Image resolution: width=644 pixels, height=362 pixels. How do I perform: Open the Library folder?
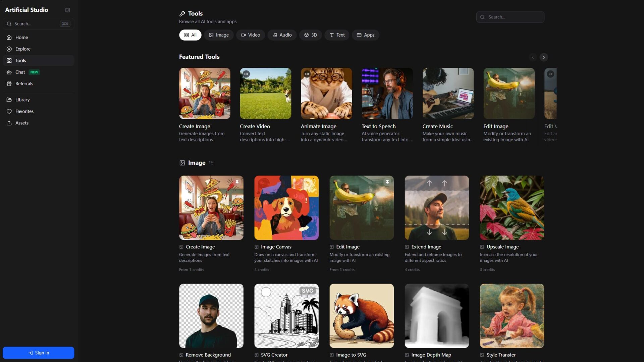click(x=22, y=100)
